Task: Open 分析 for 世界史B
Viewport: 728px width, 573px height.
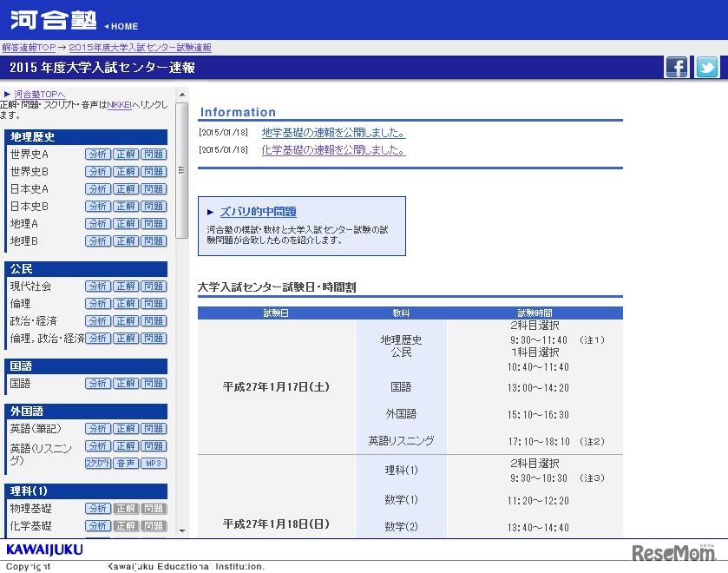Action: pos(97,171)
